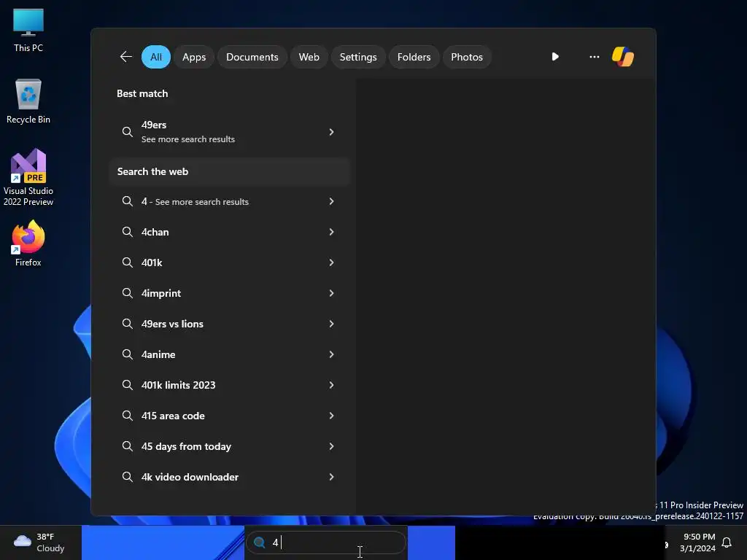747x560 pixels.
Task: Switch to the Documents filter tab
Action: pyautogui.click(x=252, y=57)
